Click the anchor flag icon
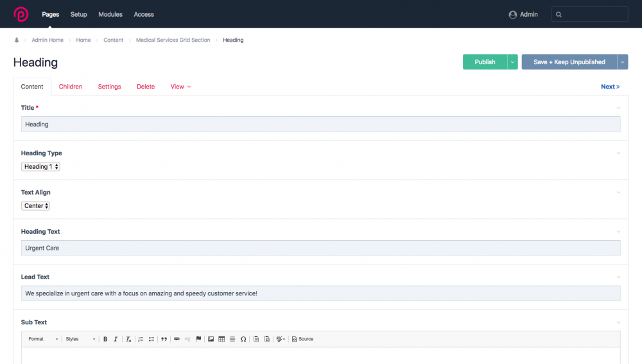 [x=198, y=339]
